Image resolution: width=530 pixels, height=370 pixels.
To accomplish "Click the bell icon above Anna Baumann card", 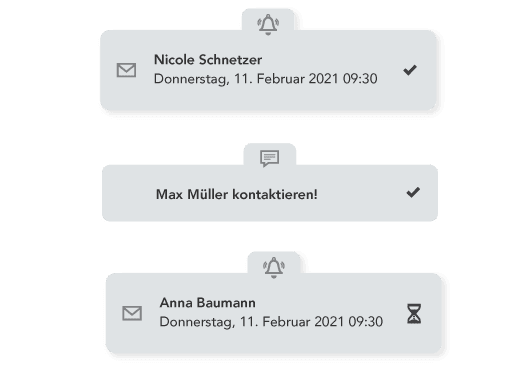I will pyautogui.click(x=274, y=268).
